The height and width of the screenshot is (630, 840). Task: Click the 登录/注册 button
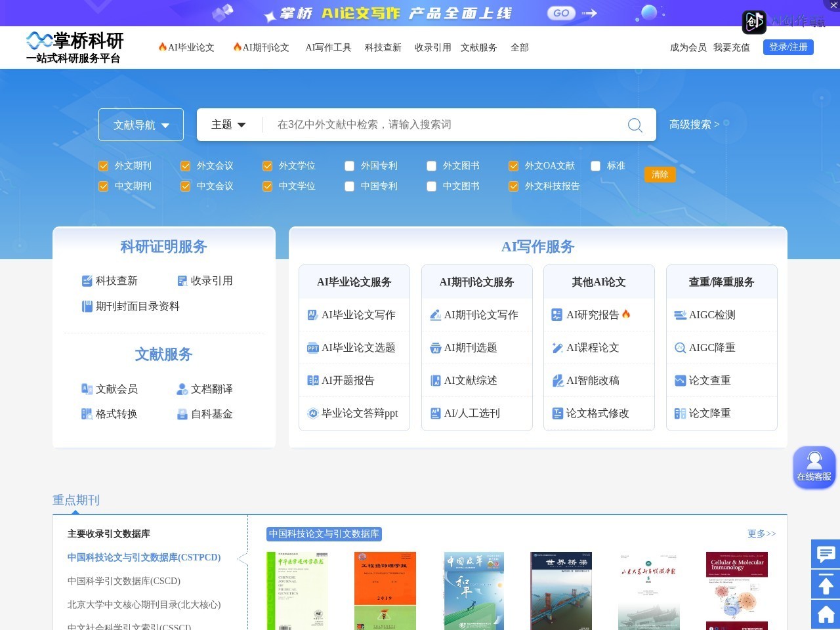pyautogui.click(x=788, y=47)
